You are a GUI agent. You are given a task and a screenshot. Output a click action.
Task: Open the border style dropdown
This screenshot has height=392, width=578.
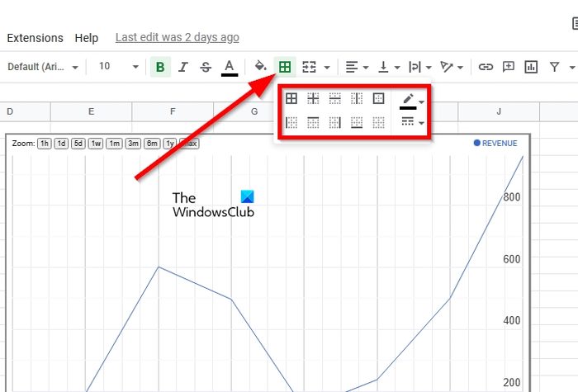click(412, 121)
